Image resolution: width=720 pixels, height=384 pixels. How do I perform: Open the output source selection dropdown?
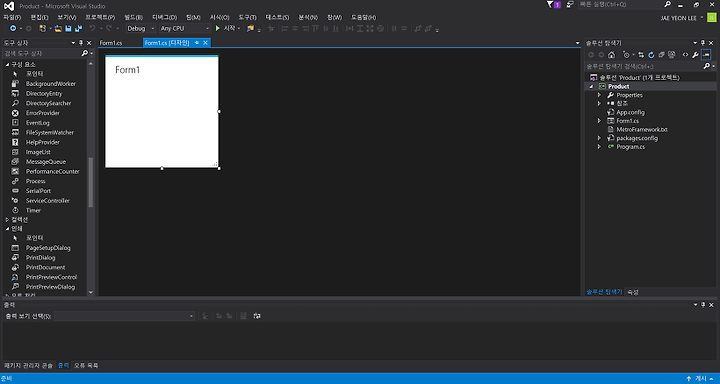pos(124,316)
